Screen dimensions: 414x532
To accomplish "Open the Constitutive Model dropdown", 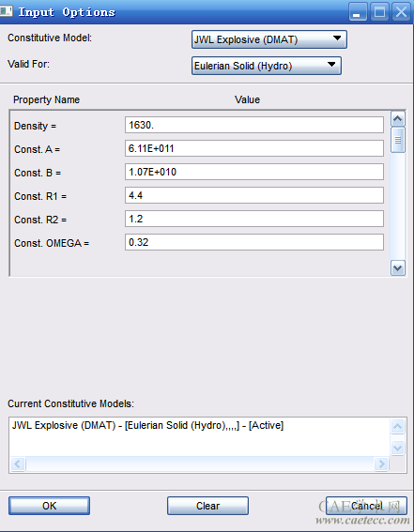I will pyautogui.click(x=269, y=39).
